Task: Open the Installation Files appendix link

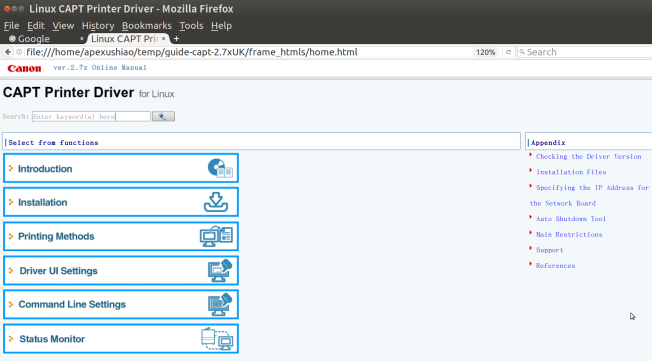Action: tap(571, 172)
